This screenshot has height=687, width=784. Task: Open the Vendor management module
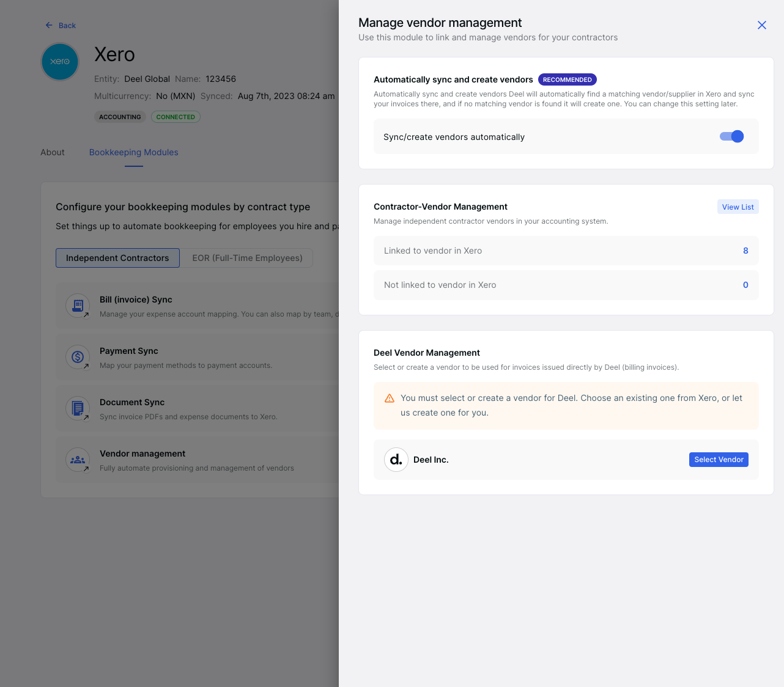pos(198,460)
